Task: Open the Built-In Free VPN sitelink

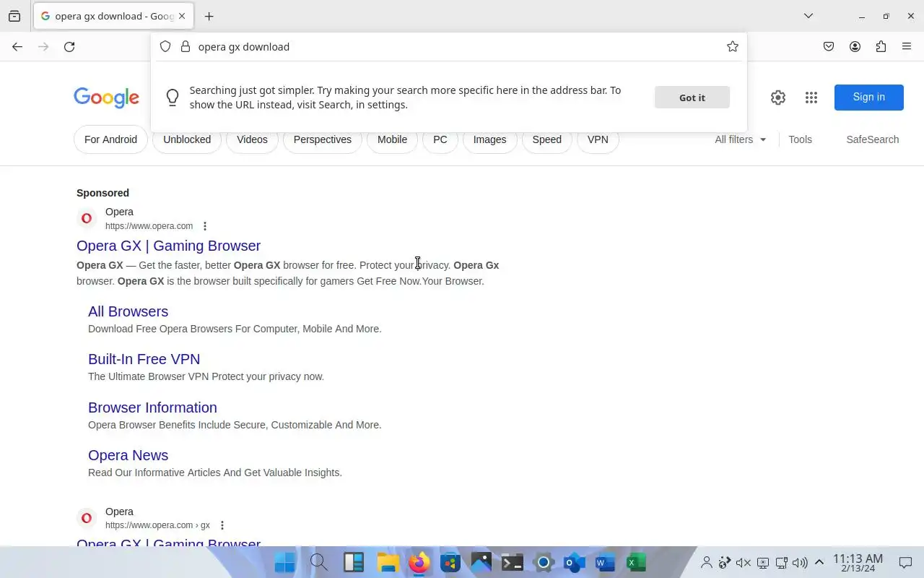Action: pyautogui.click(x=144, y=359)
